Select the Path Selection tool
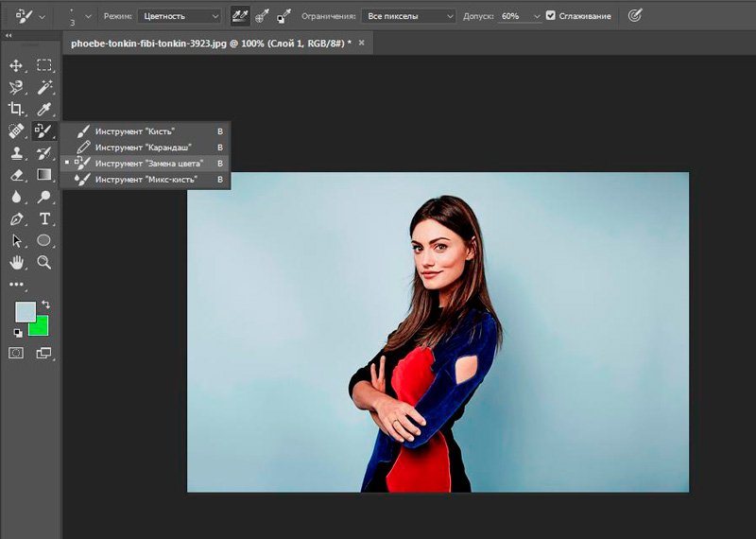756x539 pixels. pos(16,241)
